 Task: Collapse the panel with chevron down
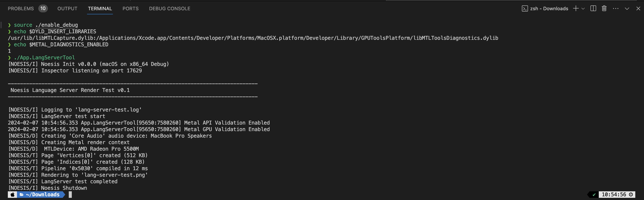pos(627,8)
